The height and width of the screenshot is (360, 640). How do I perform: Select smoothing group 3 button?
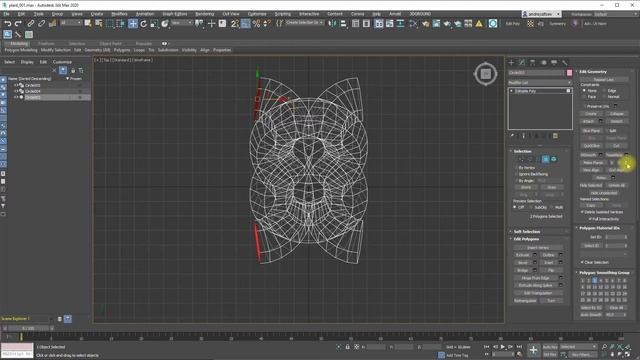pyautogui.click(x=594, y=280)
